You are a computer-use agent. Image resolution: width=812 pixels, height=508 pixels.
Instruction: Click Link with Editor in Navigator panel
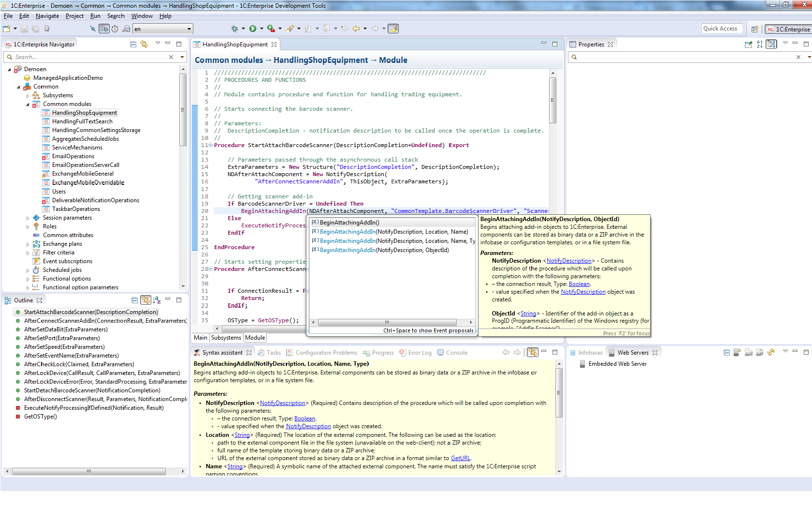point(144,44)
